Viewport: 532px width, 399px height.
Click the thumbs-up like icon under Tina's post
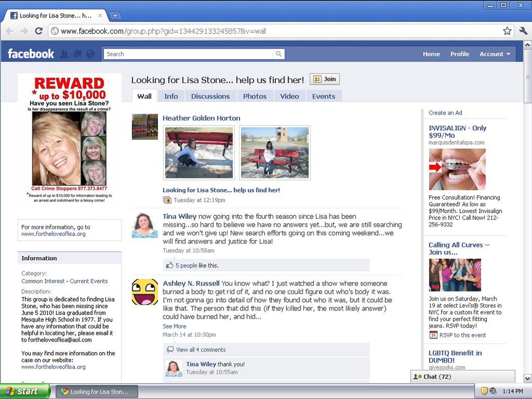(170, 265)
